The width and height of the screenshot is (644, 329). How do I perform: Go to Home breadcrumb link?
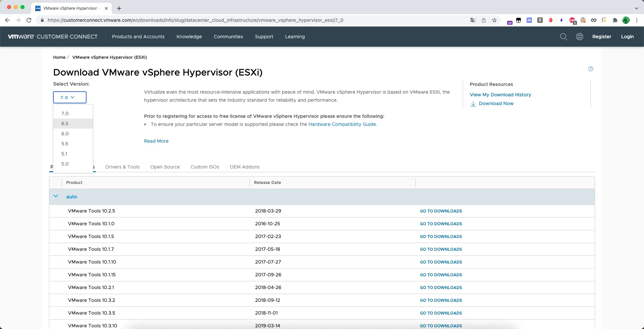59,57
